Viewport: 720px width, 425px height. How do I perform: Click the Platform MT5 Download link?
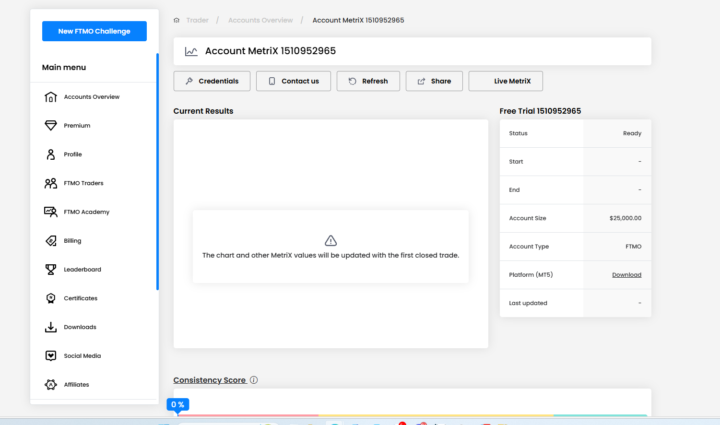pyautogui.click(x=626, y=275)
